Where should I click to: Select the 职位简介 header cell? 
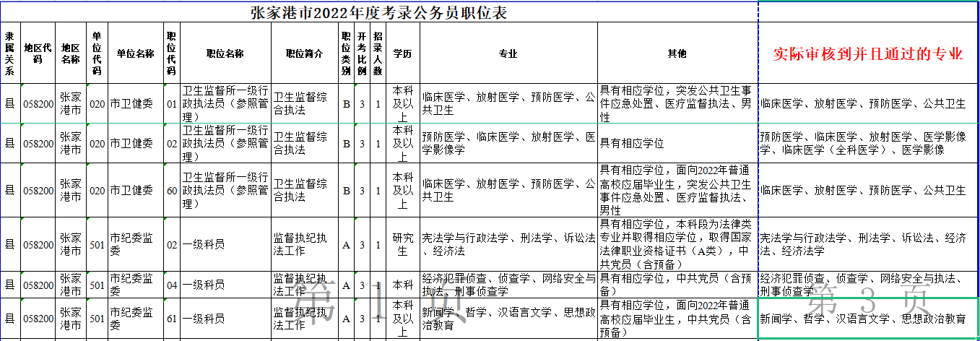303,53
